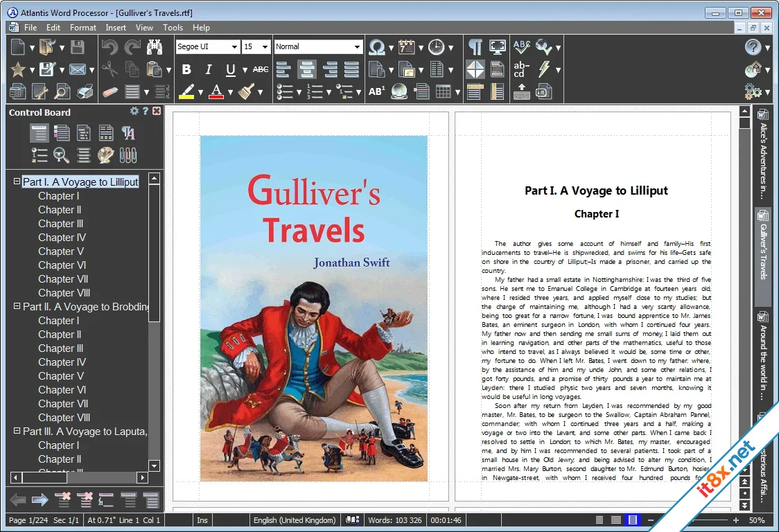Click the zoom in plus button

(x=736, y=520)
